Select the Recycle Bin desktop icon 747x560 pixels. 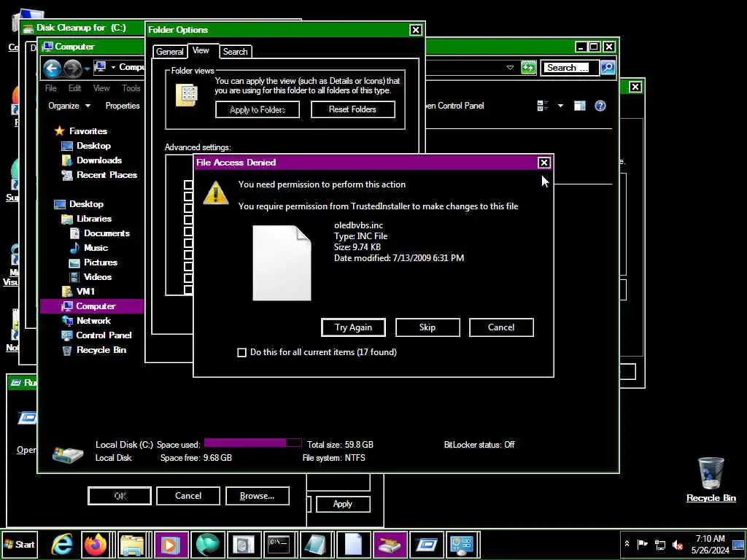click(x=711, y=479)
